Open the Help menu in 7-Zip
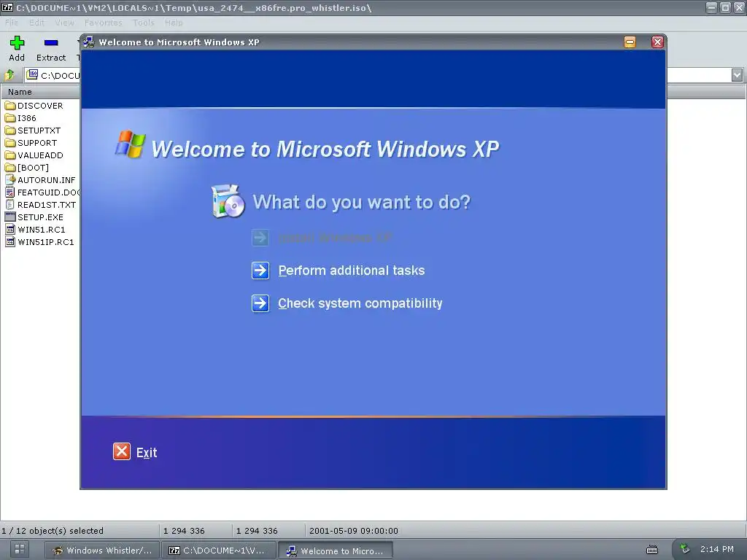The width and height of the screenshot is (747, 560). coord(174,23)
